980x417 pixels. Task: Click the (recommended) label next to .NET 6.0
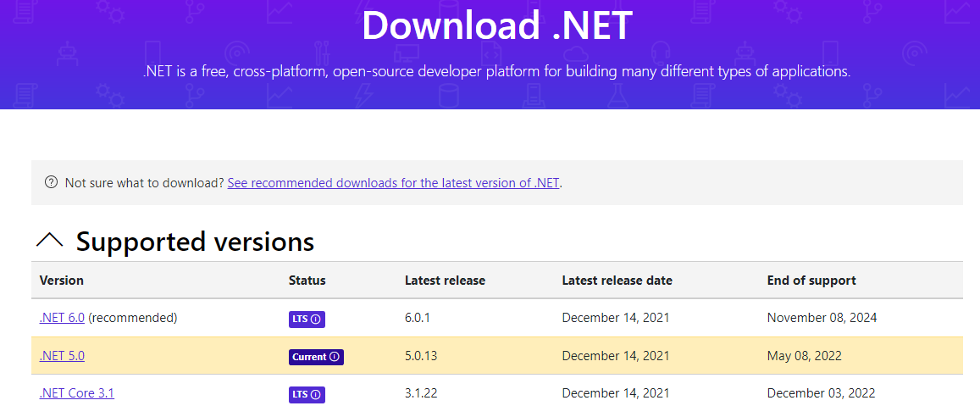132,318
